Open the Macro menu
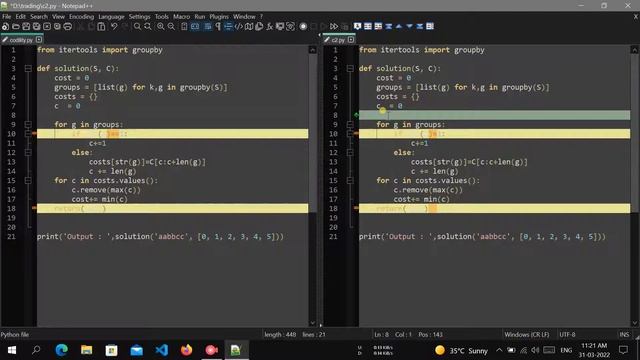Image resolution: width=640 pixels, height=360 pixels. [181, 17]
